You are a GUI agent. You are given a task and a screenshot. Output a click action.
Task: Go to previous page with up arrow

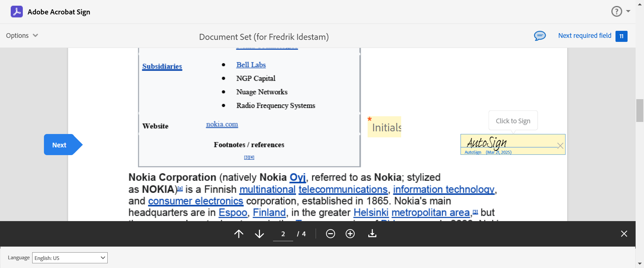coord(239,234)
